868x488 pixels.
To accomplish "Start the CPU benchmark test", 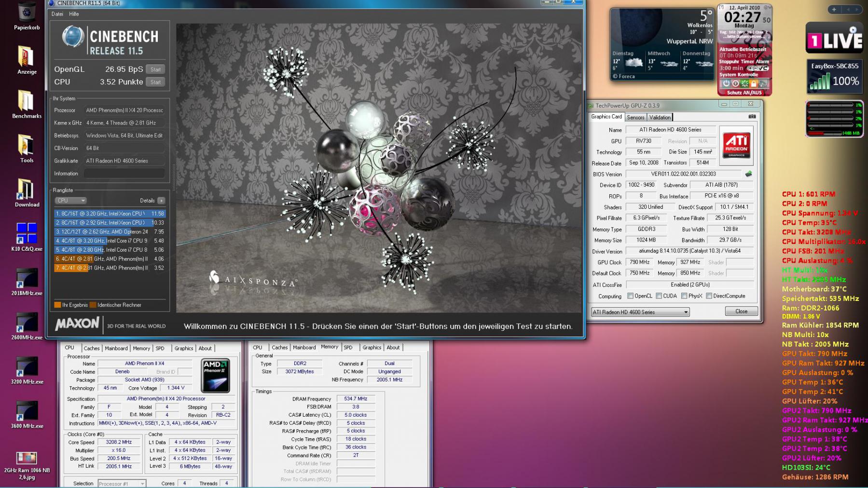I will (155, 82).
